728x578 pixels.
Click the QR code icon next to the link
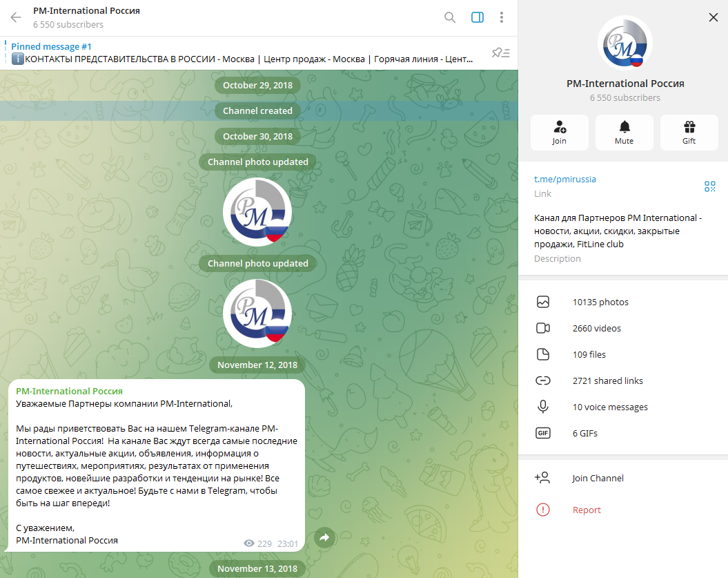tap(710, 186)
